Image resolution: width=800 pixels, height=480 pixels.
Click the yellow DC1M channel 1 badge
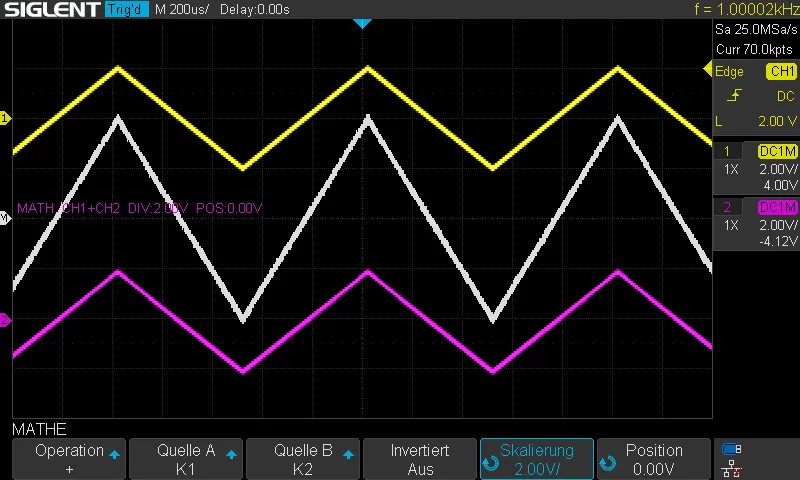point(777,151)
